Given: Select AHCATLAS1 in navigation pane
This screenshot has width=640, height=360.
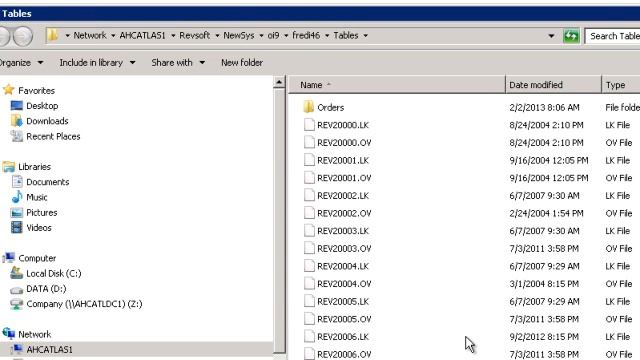Looking at the screenshot, I should coord(49,349).
